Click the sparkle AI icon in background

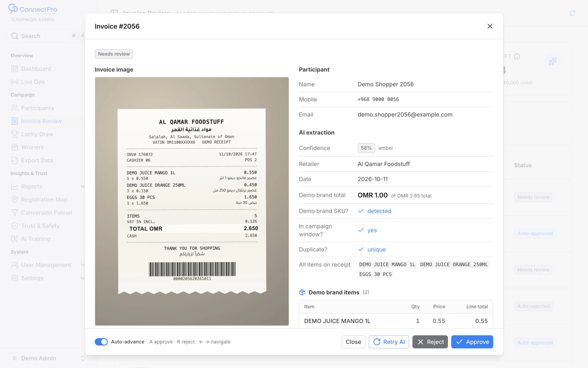552,61
